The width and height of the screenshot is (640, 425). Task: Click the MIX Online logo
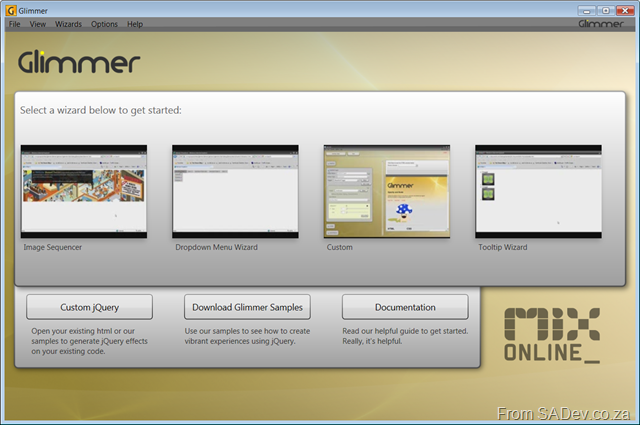click(552, 335)
